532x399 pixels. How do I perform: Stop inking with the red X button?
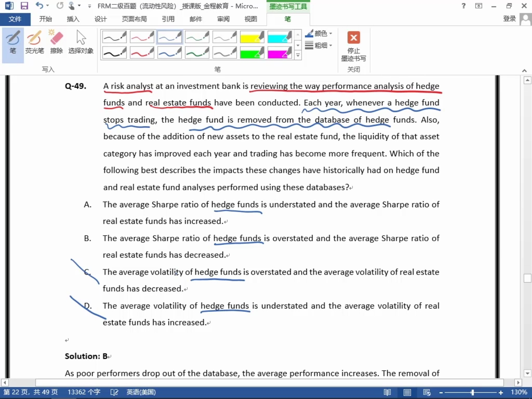point(354,38)
